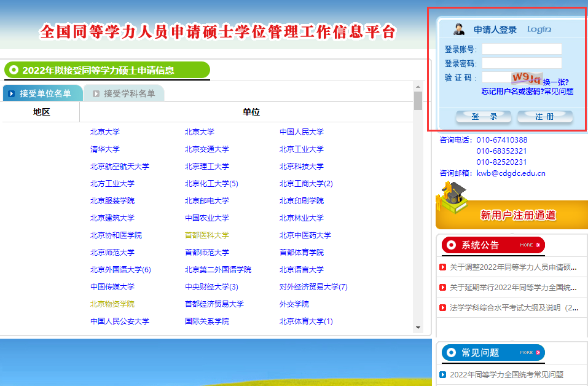588x386 pixels.
Task: Open 中国人民大学 link
Action: click(x=302, y=132)
